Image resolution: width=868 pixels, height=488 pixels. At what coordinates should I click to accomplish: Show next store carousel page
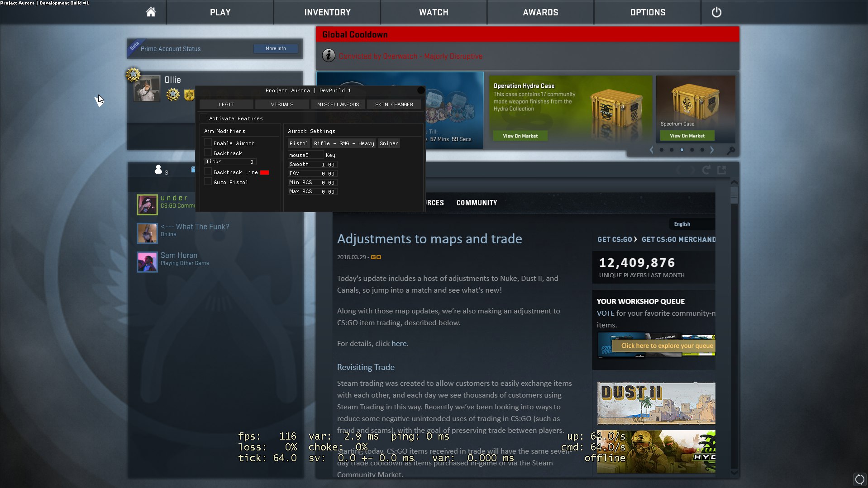[712, 150]
